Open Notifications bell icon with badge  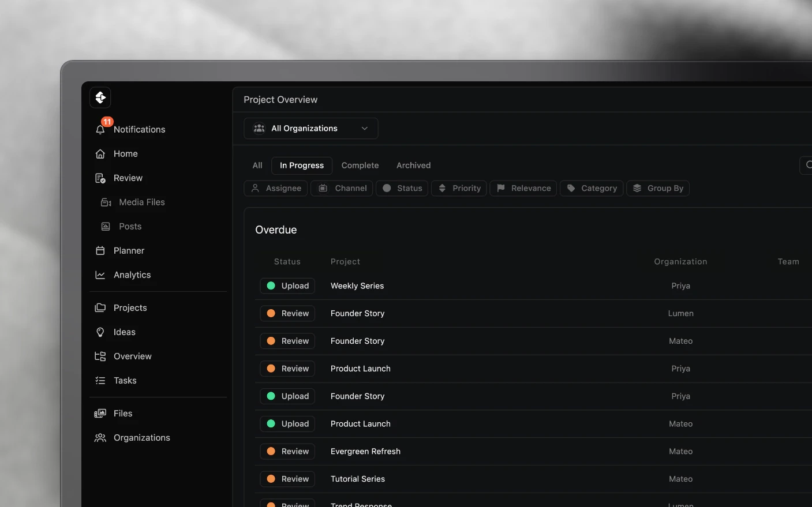100,129
